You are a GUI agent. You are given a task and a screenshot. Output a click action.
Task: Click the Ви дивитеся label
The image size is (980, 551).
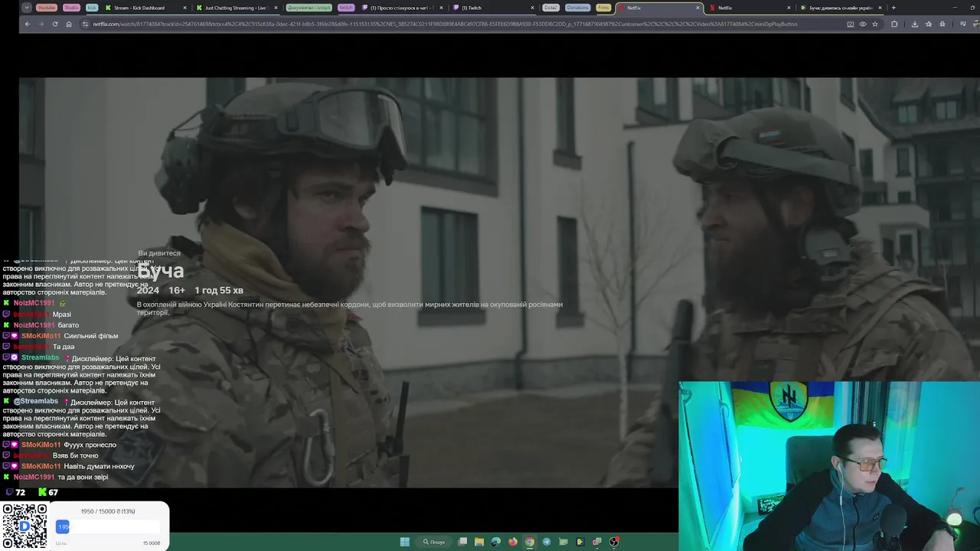click(159, 253)
